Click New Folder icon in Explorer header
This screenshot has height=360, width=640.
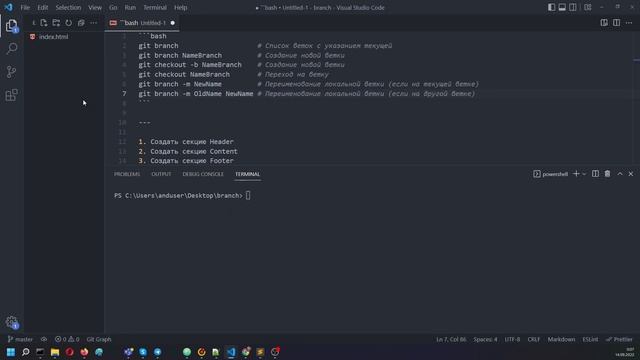tap(56, 23)
